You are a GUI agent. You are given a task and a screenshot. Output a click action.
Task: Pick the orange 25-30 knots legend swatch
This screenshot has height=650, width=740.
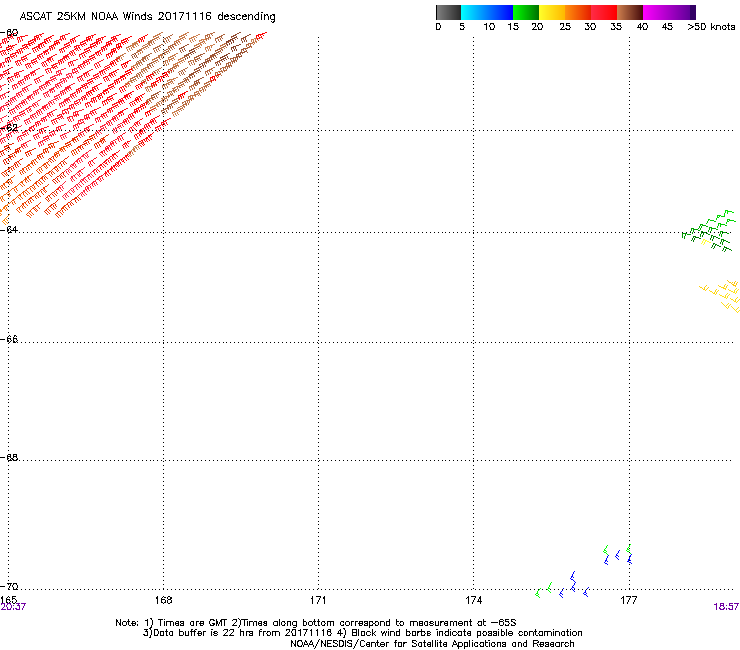578,12
